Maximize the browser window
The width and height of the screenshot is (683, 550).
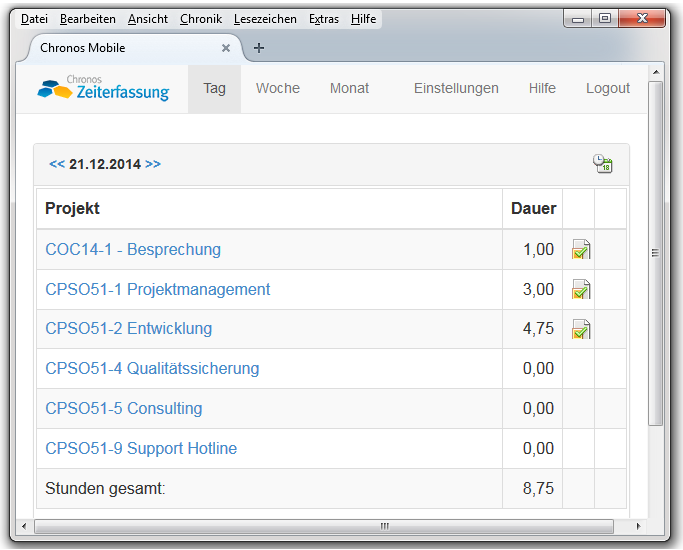coord(605,19)
